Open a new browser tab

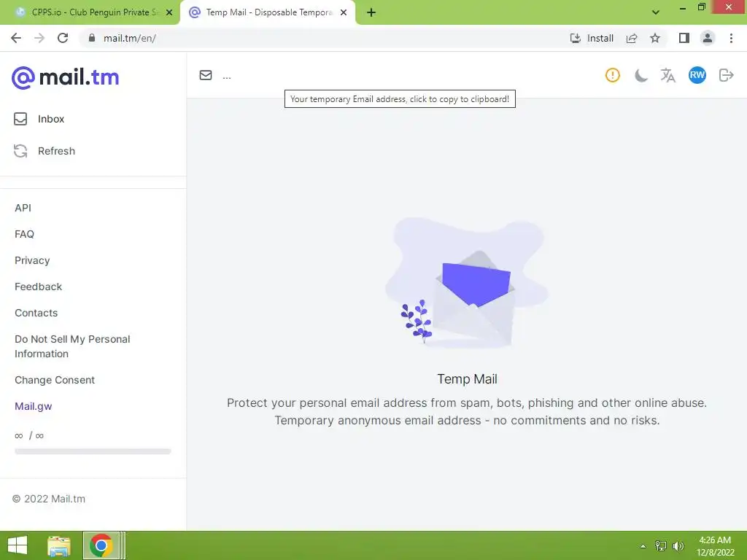pos(371,12)
